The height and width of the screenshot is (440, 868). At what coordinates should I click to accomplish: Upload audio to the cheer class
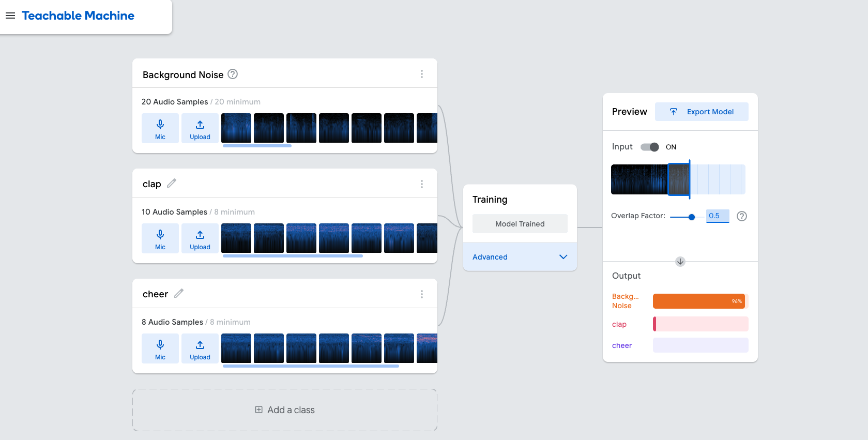[x=200, y=348]
